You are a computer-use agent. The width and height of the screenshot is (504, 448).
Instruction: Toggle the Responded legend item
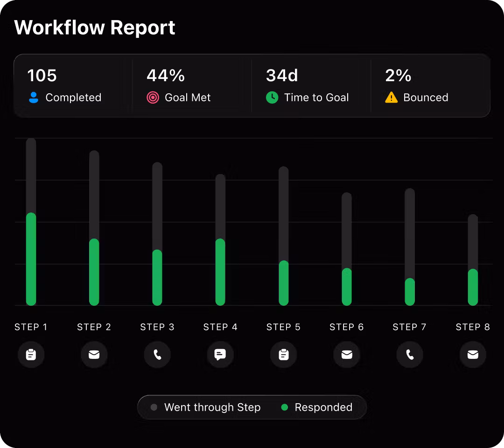click(317, 407)
